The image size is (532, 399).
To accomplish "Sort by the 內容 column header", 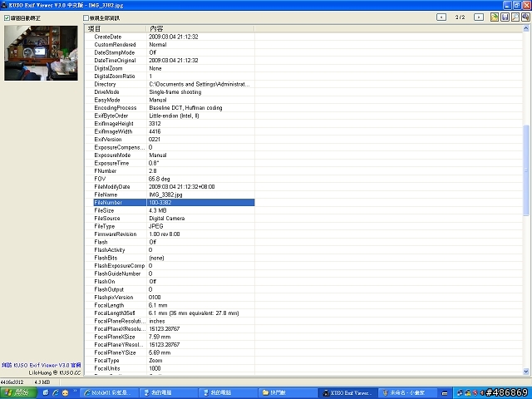I will click(x=200, y=29).
